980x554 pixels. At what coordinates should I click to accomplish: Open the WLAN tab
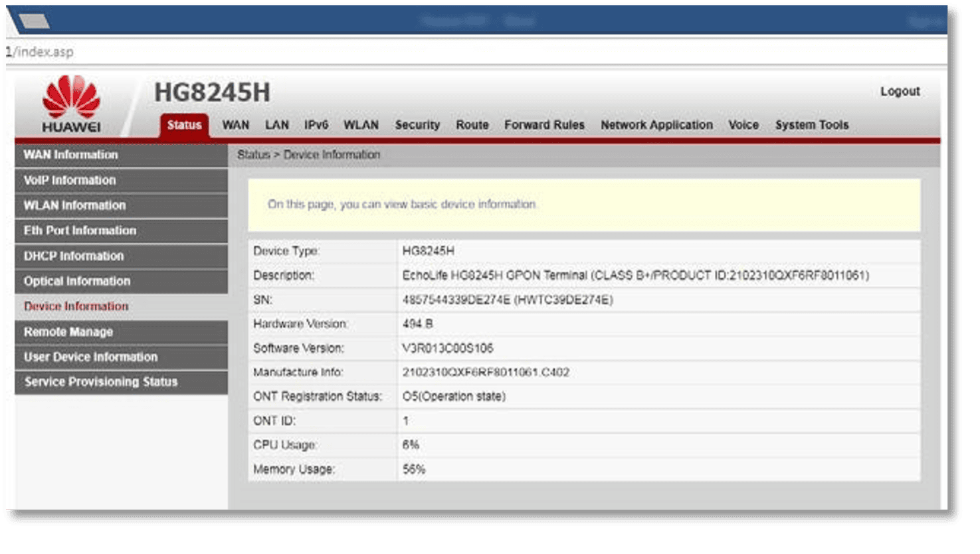point(361,125)
